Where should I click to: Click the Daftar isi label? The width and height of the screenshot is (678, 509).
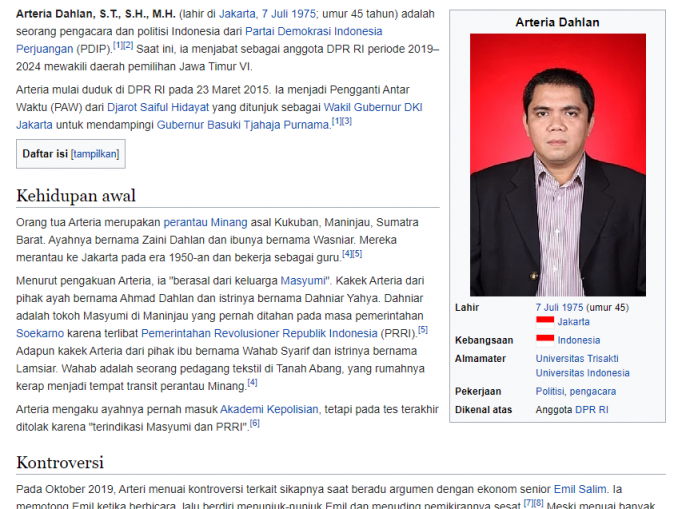pyautogui.click(x=45, y=154)
